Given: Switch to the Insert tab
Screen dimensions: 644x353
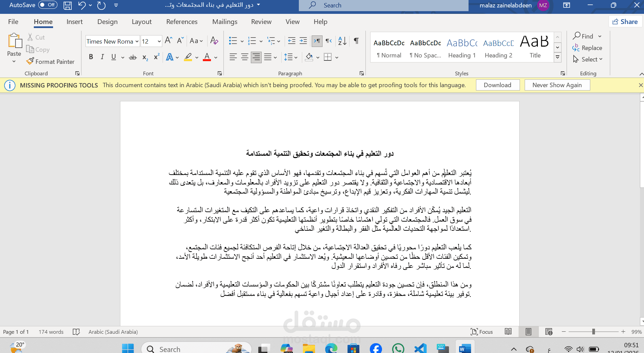Looking at the screenshot, I should pos(74,22).
